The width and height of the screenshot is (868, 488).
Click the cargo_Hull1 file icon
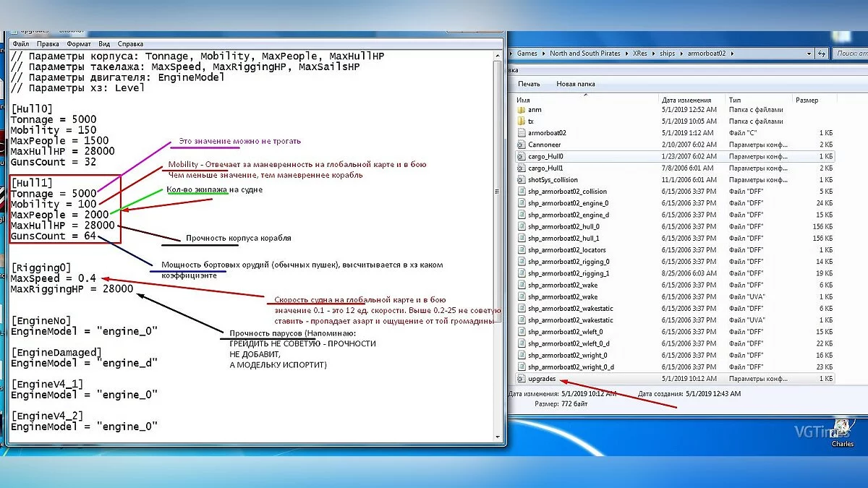(521, 168)
